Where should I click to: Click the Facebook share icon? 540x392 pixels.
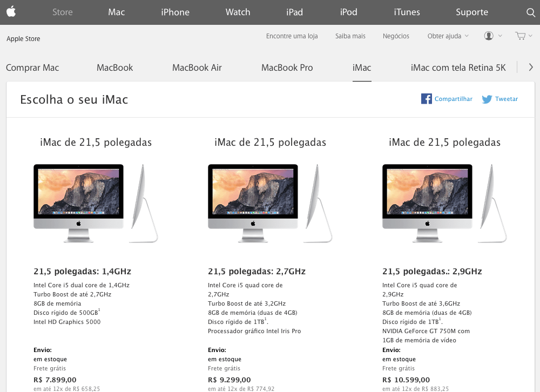[427, 99]
